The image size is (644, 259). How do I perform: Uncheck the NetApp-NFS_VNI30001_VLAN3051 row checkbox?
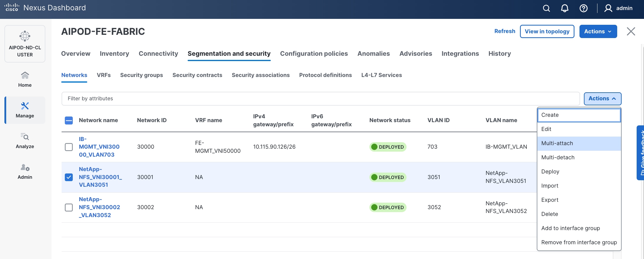pyautogui.click(x=69, y=177)
